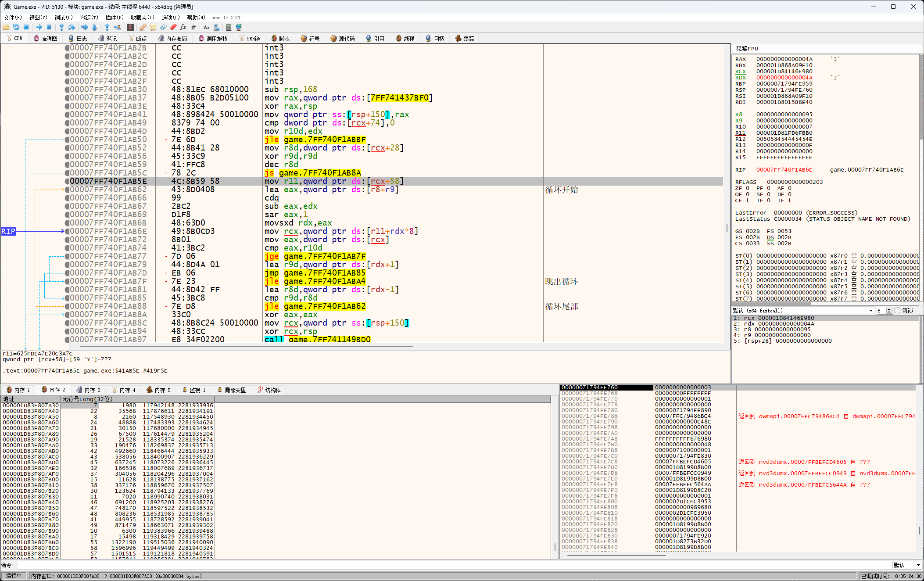Click the 隐藏FPU button
Image resolution: width=924 pixels, height=581 pixels.
coord(747,49)
